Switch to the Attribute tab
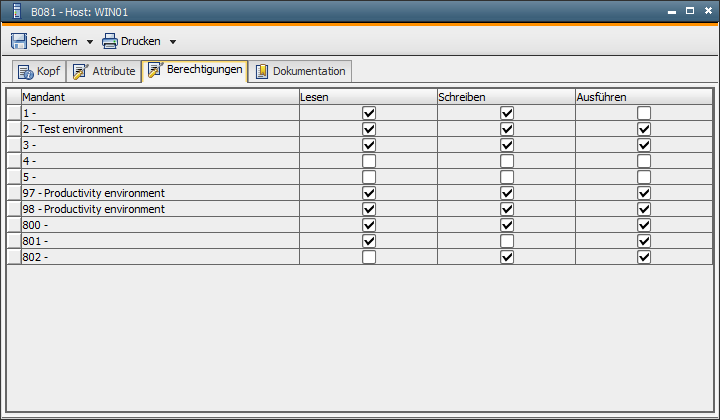 click(x=104, y=72)
